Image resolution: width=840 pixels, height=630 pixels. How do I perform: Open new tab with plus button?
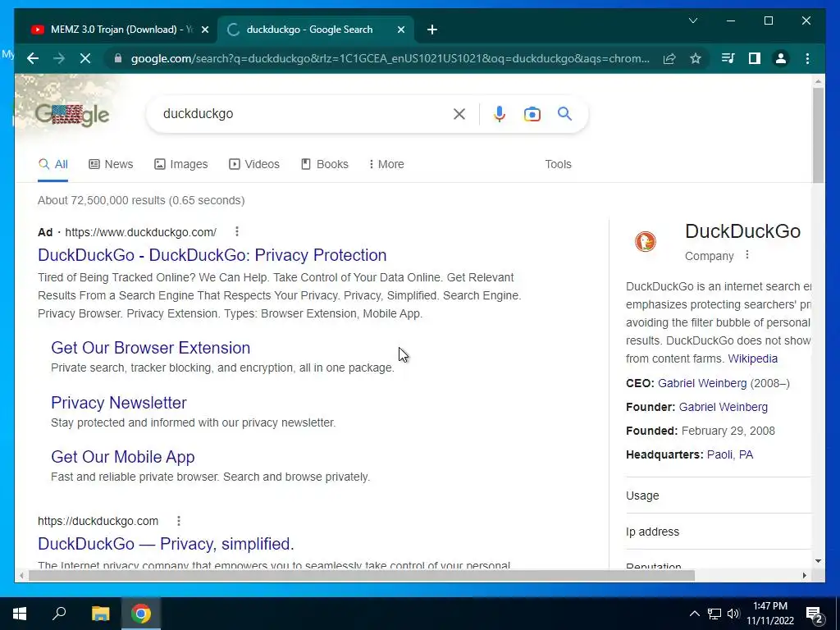[x=432, y=30]
